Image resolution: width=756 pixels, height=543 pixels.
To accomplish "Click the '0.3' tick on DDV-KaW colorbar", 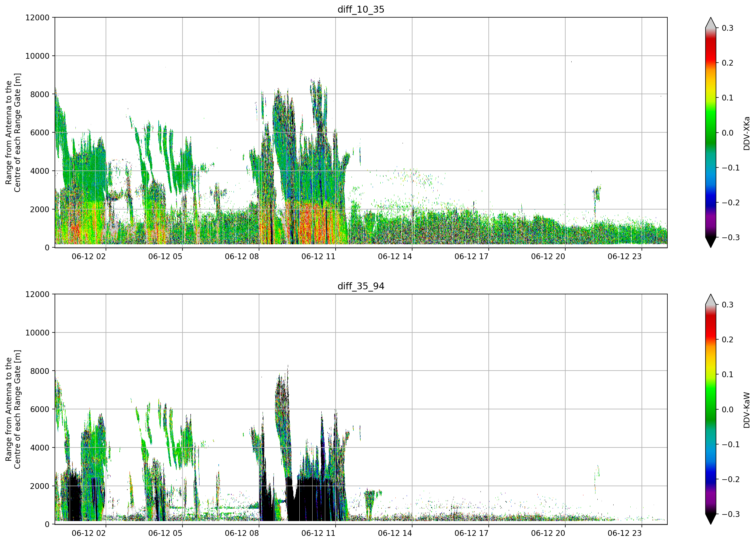I will 728,305.
